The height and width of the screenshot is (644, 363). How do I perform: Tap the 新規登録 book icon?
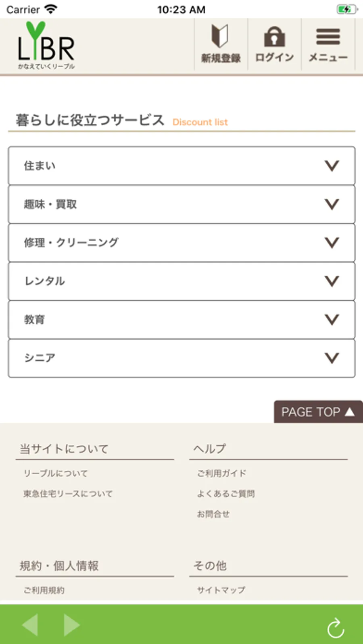(x=220, y=36)
